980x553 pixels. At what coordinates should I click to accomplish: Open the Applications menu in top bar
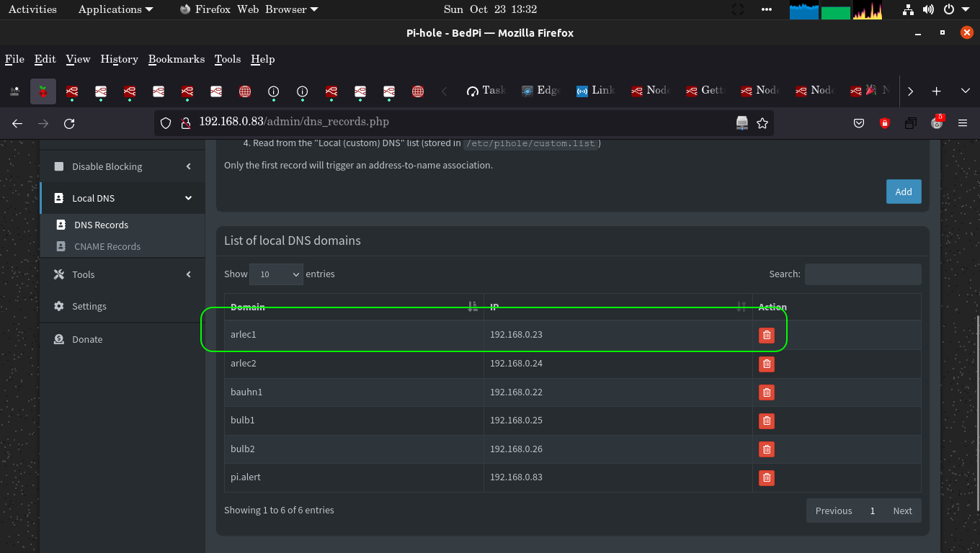[115, 9]
